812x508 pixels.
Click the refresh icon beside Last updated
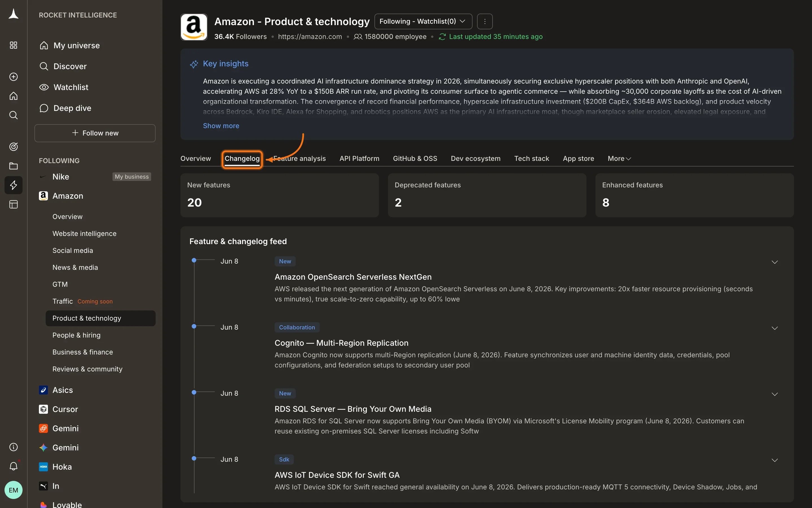point(442,37)
